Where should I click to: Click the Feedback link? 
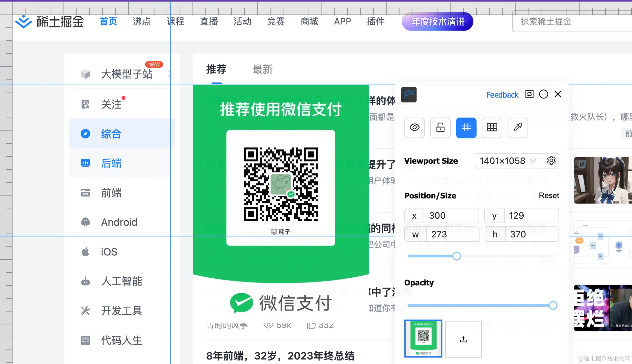point(502,95)
